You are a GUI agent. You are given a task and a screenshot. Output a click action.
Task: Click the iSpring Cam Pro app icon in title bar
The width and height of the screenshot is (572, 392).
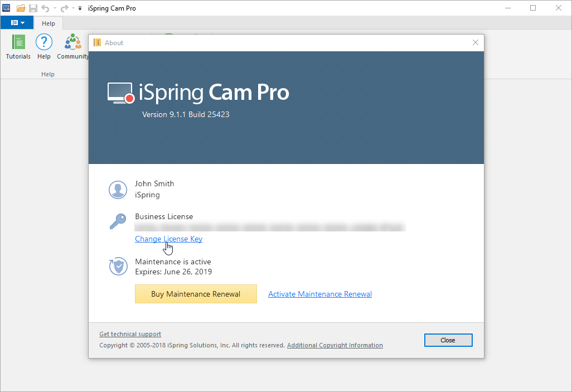[7, 8]
